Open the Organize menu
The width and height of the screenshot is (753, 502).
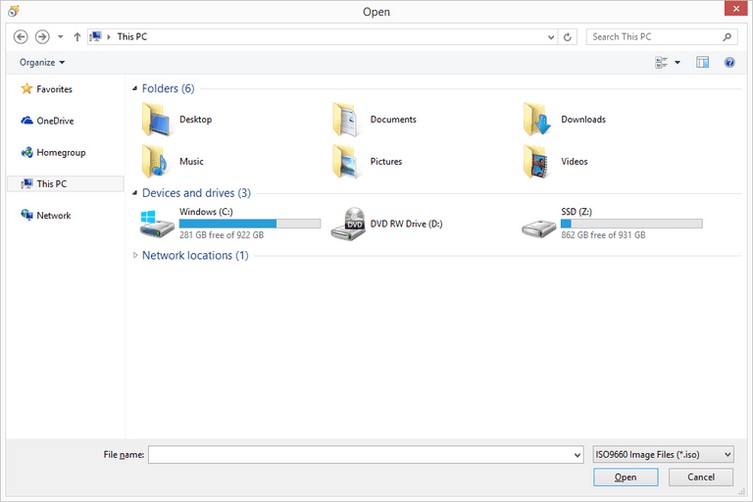pos(42,62)
